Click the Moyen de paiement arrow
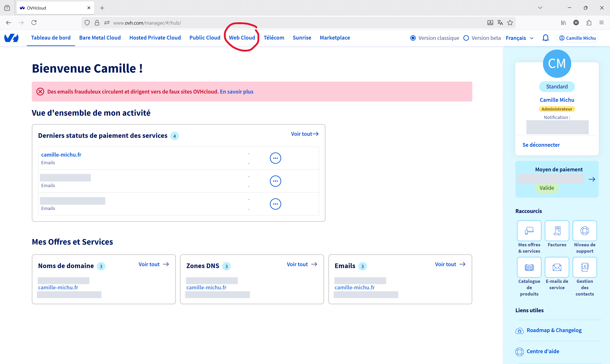610x364 pixels. click(592, 179)
